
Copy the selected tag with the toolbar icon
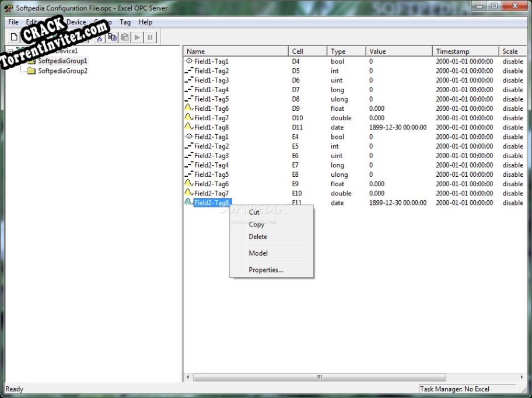pyautogui.click(x=112, y=37)
